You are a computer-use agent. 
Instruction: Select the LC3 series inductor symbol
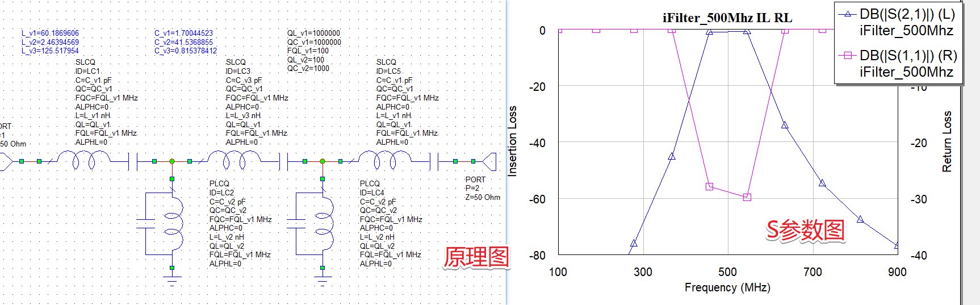[235, 161]
